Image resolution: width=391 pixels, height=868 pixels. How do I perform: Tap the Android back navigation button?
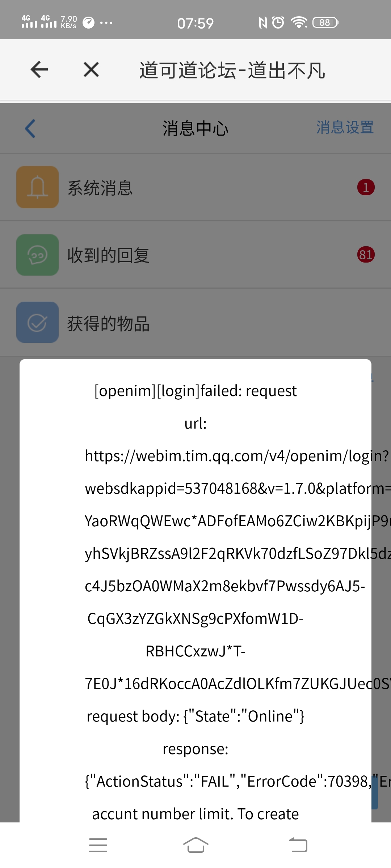(x=298, y=845)
